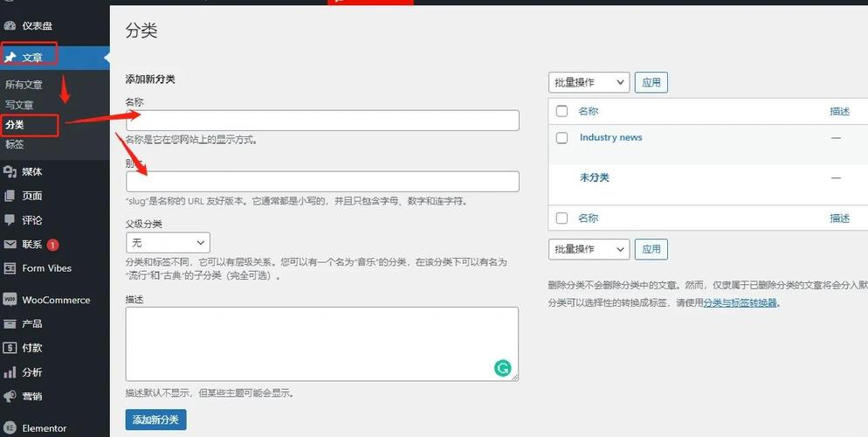Viewport: 868px width, 437px height.
Task: Click the WooCommerce logo icon in sidebar
Action: pyautogui.click(x=10, y=299)
